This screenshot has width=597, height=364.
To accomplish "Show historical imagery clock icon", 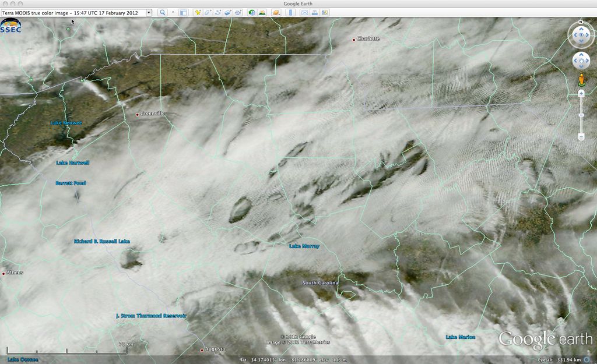I will click(x=252, y=13).
